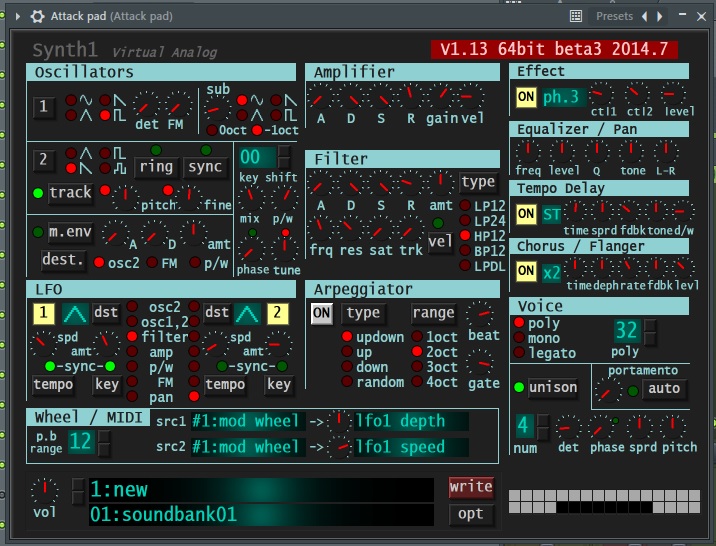Toggle the unison button
Viewport: 716px width, 546px height.
[553, 388]
